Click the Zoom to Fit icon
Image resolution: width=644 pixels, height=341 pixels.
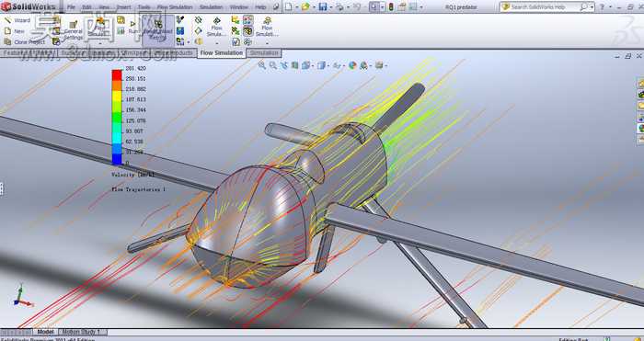point(261,65)
